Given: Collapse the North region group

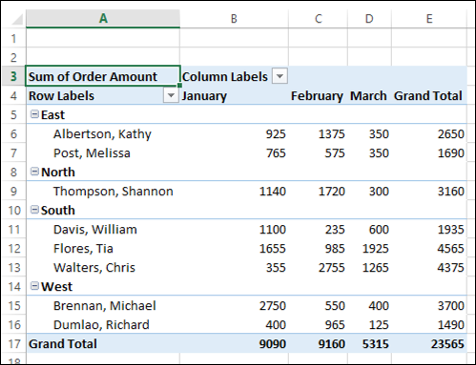Looking at the screenshot, I should point(34,172).
